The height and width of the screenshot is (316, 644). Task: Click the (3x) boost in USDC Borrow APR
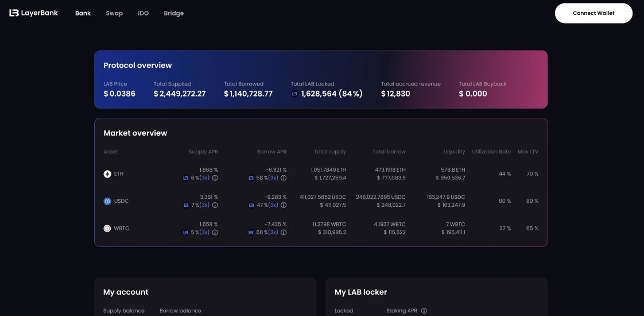click(273, 205)
